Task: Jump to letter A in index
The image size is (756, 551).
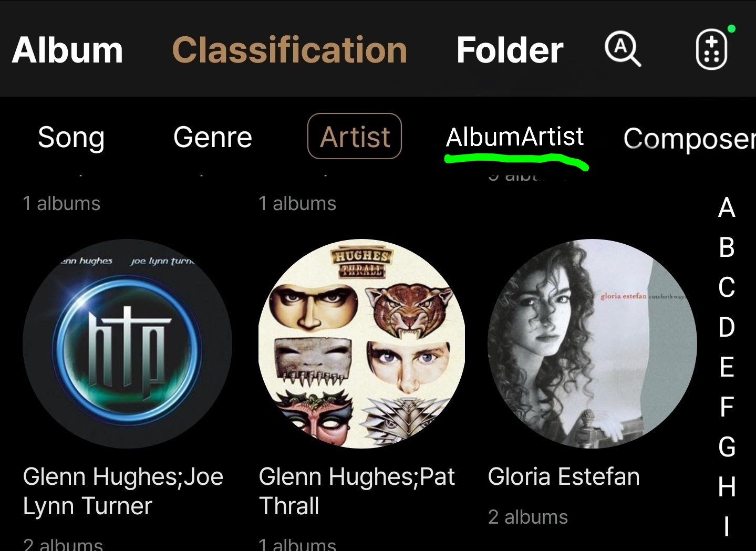Action: point(727,207)
